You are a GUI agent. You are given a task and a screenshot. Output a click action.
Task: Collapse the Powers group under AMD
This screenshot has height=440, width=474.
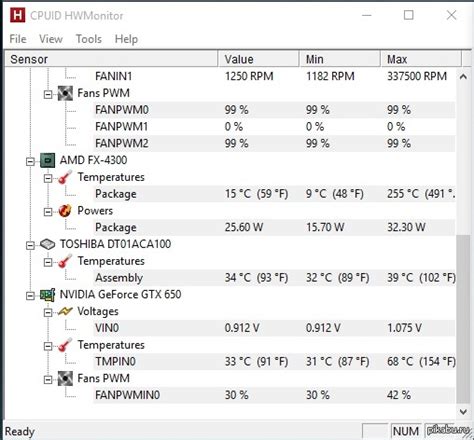48,212
